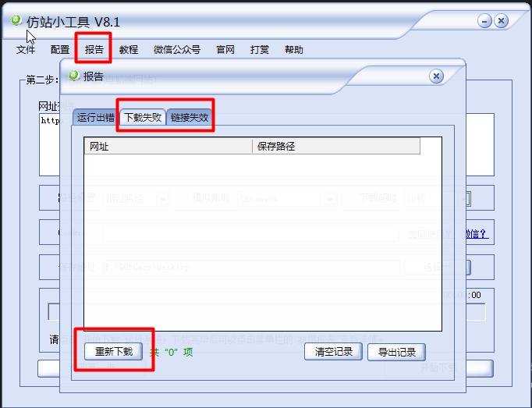Click the green icon beside 报告 dialog title
The image size is (532, 408).
73,75
